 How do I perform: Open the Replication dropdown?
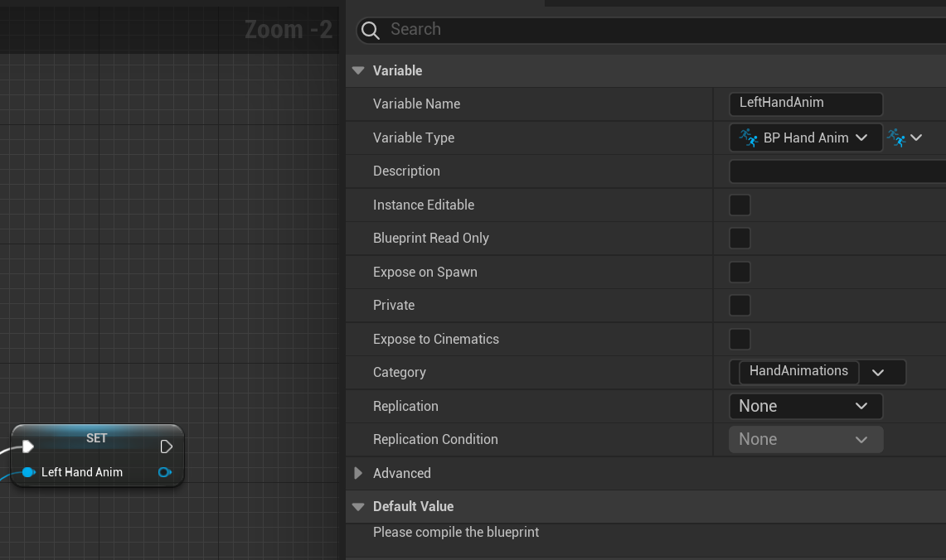[x=805, y=406]
